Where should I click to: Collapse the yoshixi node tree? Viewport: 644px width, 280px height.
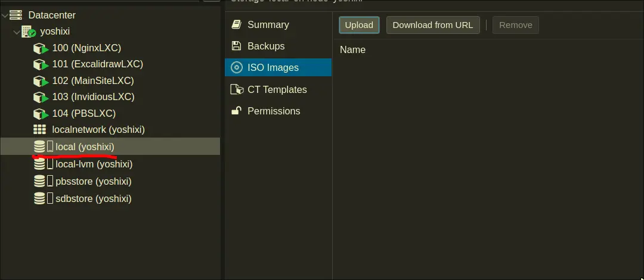[x=16, y=32]
